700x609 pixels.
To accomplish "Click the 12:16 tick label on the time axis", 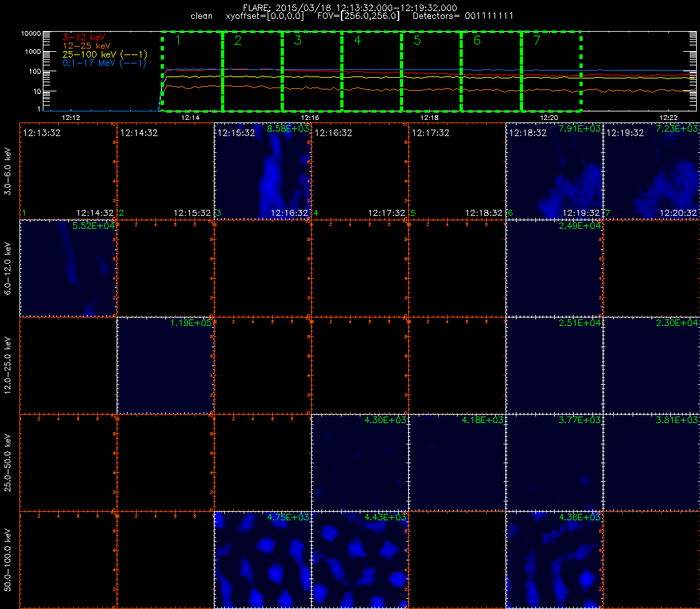I will (310, 118).
